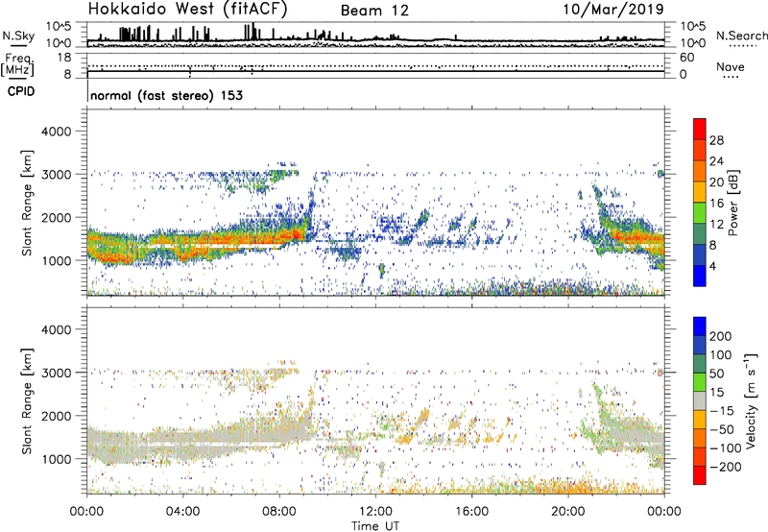Viewport: 768px width, 532px height.
Task: Click the 'Beam 12' label in the header
Action: [374, 11]
